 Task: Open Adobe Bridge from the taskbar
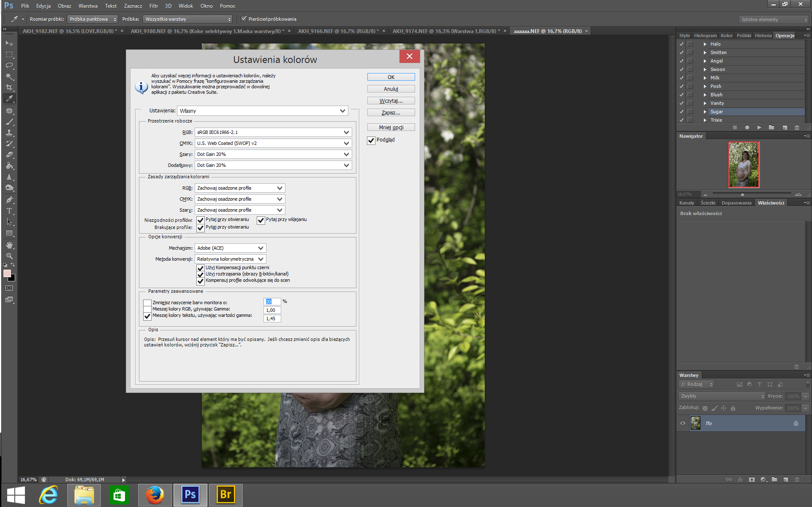coord(225,494)
